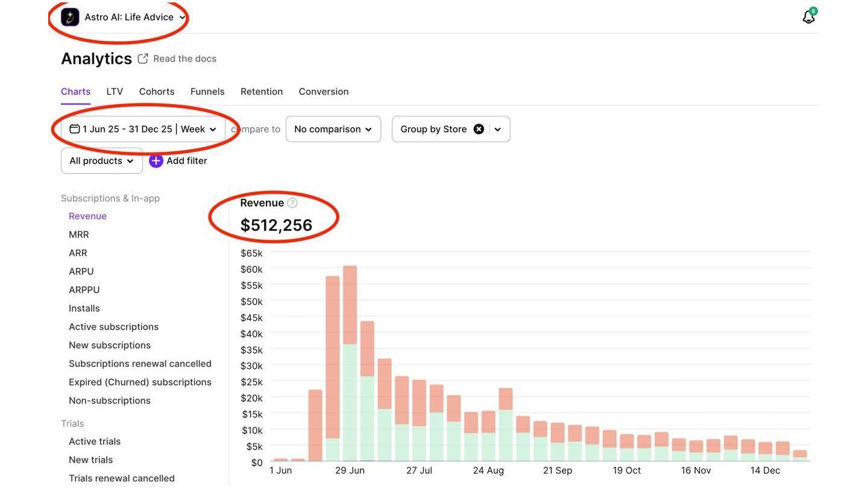Image resolution: width=868 pixels, height=488 pixels.
Task: Remove Group by Store using the X icon
Action: (479, 129)
